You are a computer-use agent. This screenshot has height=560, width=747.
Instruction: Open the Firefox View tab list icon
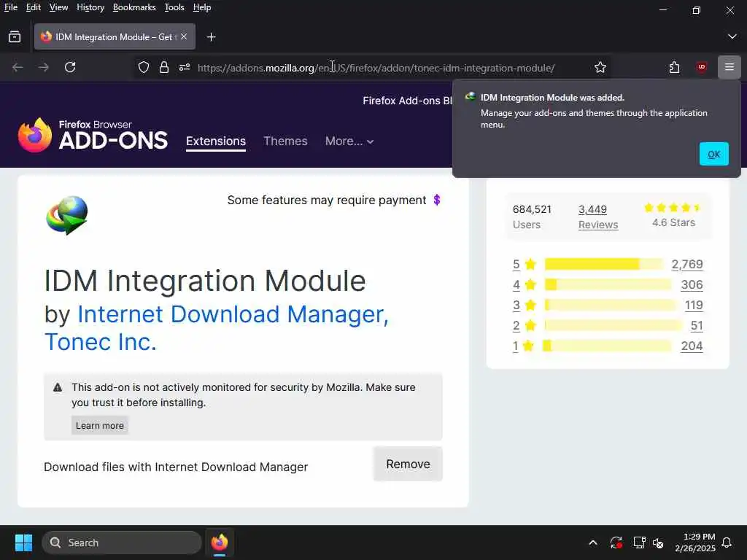[x=15, y=36]
